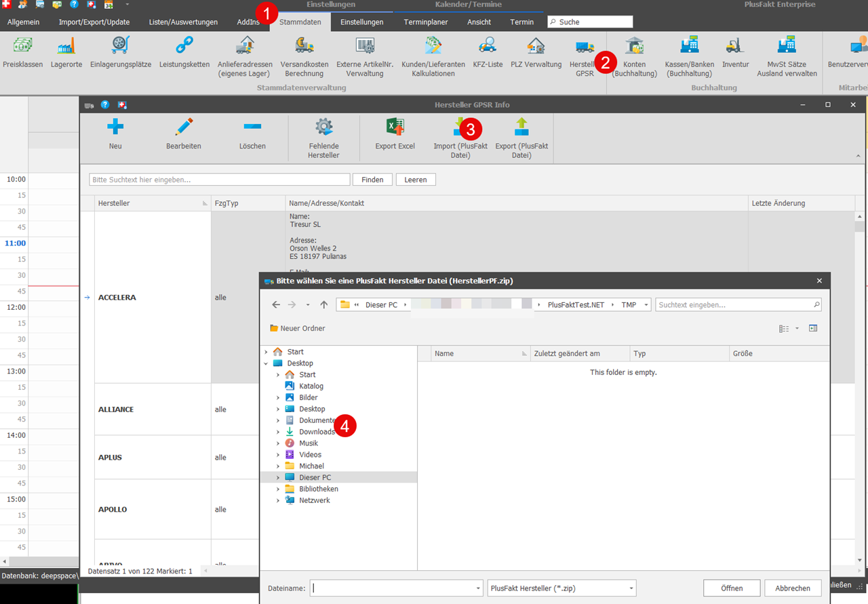Open the Einlagerungsplätze tool
868x604 pixels.
(121, 54)
